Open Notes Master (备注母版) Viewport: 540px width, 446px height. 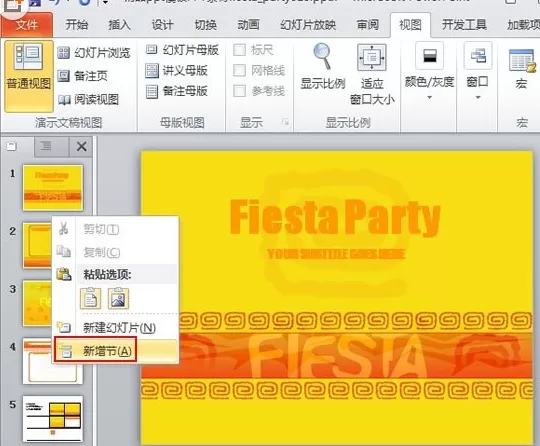coord(176,91)
